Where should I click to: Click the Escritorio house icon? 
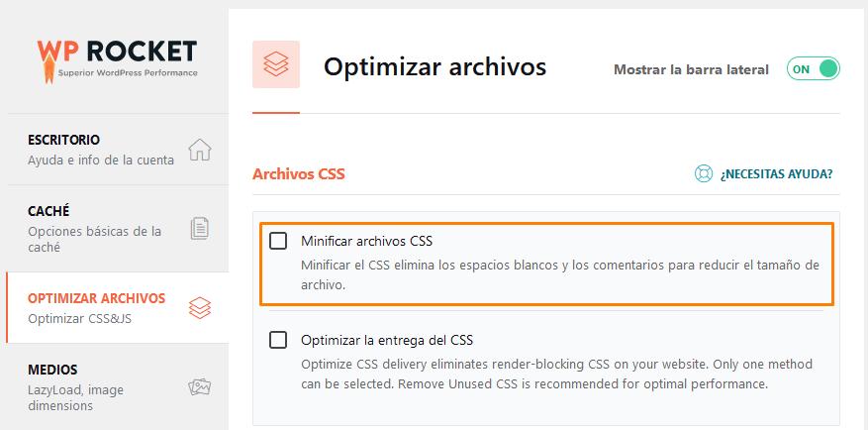200,150
